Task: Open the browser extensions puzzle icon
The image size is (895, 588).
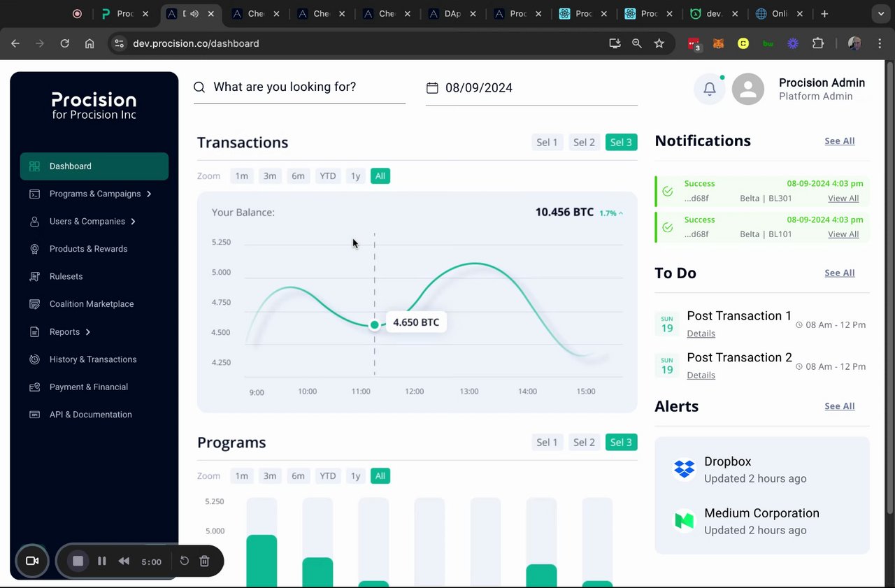Action: (x=818, y=43)
